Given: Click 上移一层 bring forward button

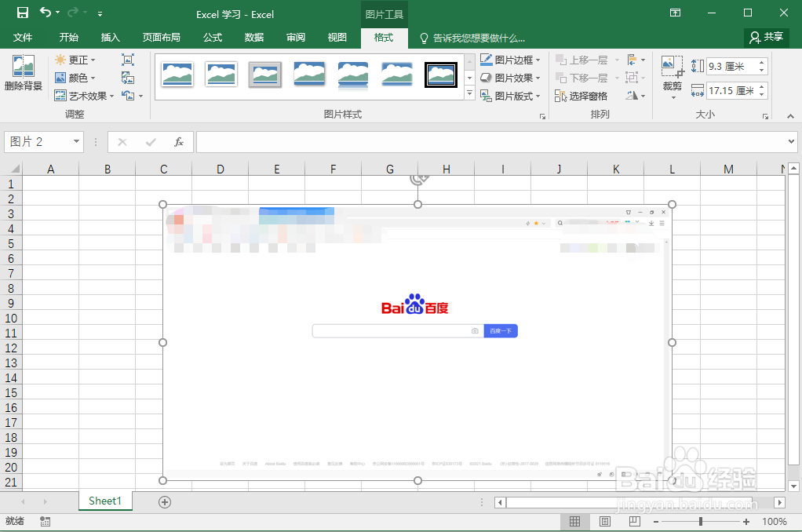Looking at the screenshot, I should point(581,60).
